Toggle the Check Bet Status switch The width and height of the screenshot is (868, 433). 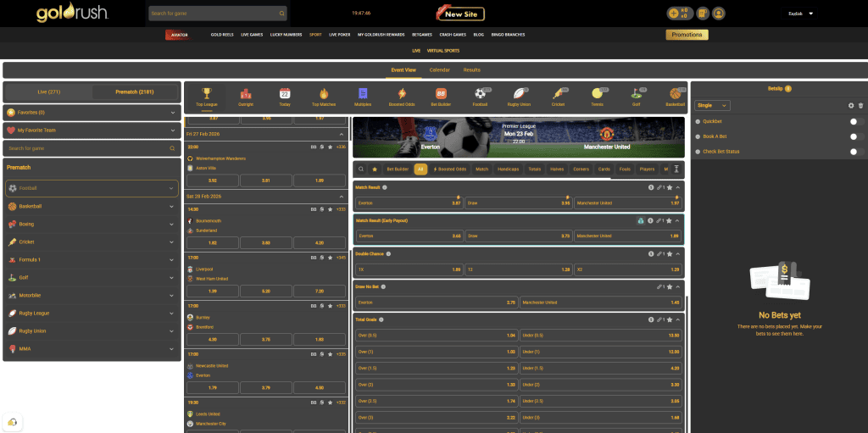point(856,151)
